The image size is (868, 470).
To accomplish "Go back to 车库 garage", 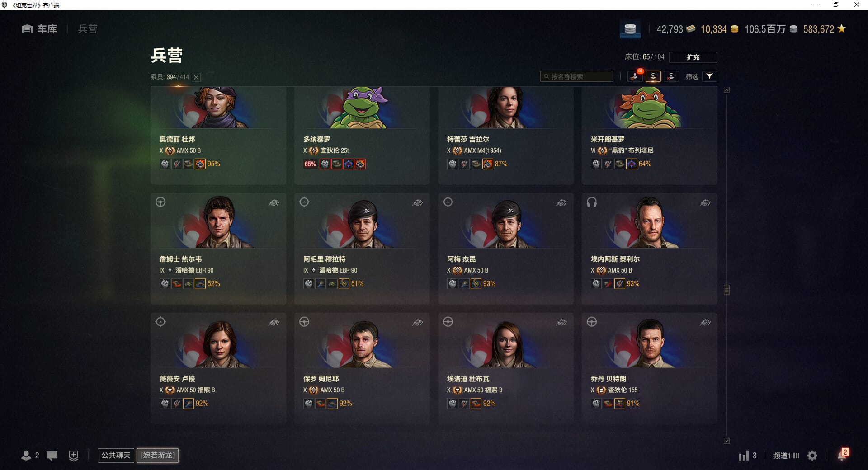I will [x=39, y=29].
